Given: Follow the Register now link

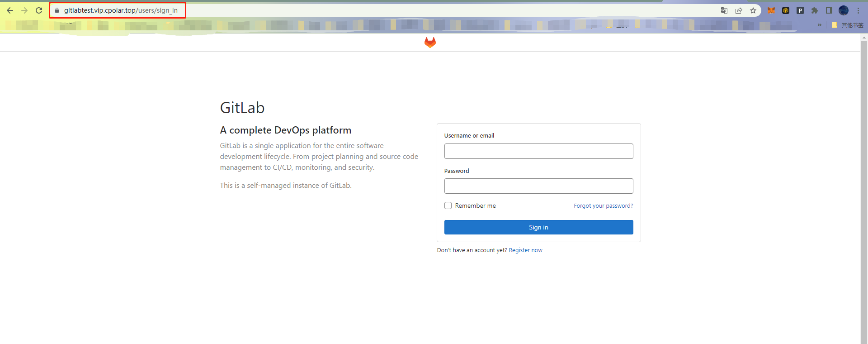Looking at the screenshot, I should (525, 250).
